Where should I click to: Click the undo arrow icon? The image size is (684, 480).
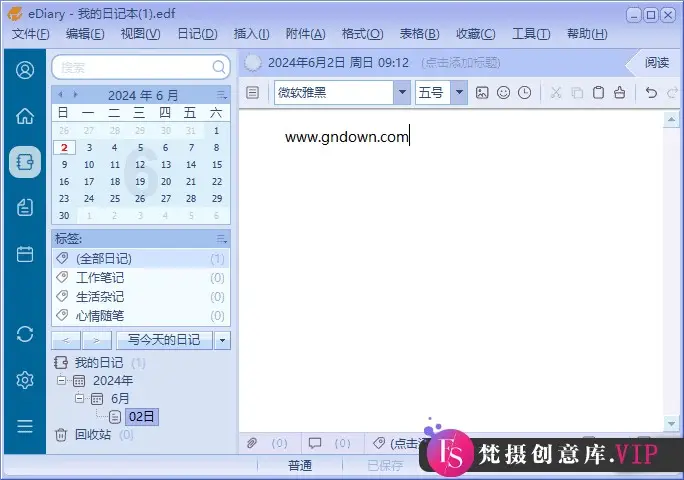click(x=651, y=93)
